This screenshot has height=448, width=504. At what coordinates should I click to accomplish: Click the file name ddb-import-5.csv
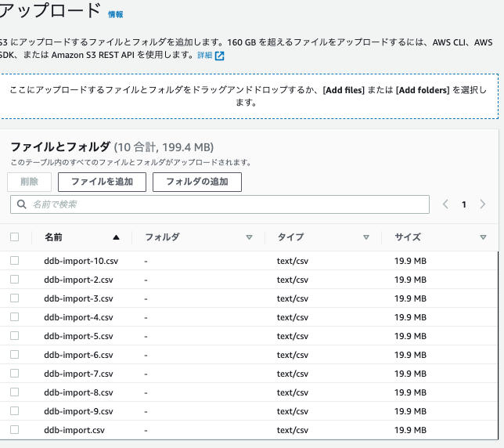[x=78, y=336]
